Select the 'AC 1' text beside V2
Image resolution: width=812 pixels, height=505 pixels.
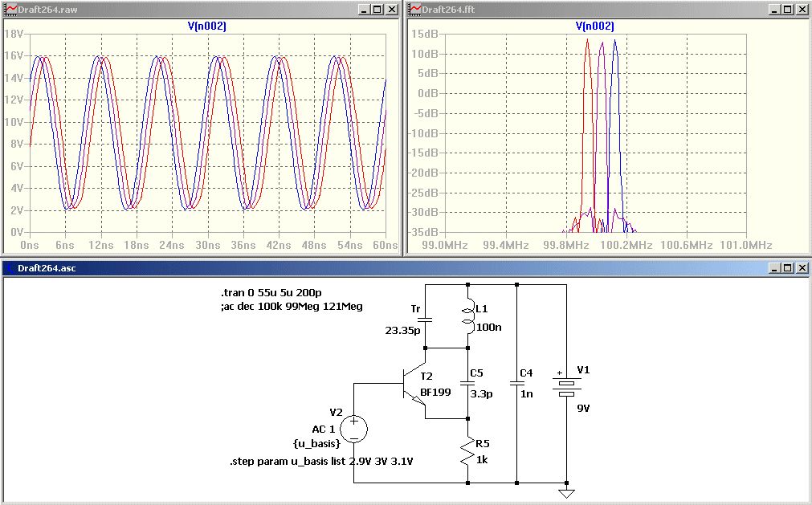click(324, 430)
